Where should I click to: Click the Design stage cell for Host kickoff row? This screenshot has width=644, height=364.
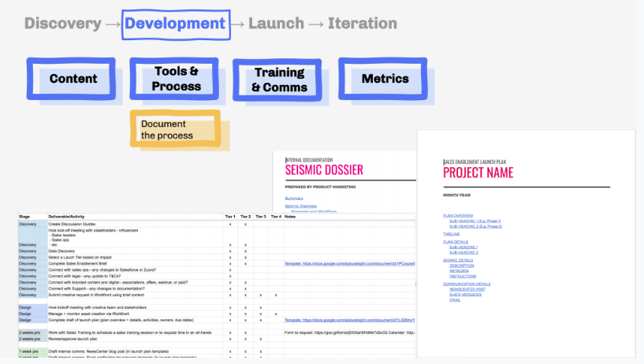pos(33,307)
